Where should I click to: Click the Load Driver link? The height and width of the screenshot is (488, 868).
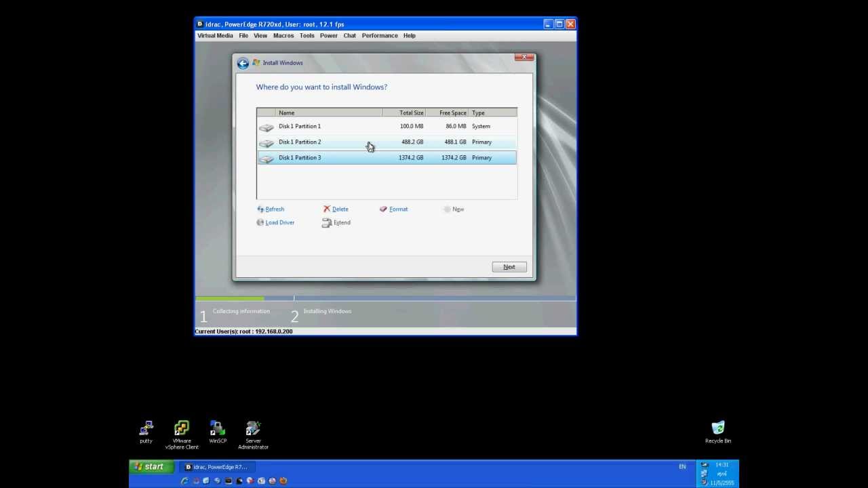click(275, 222)
